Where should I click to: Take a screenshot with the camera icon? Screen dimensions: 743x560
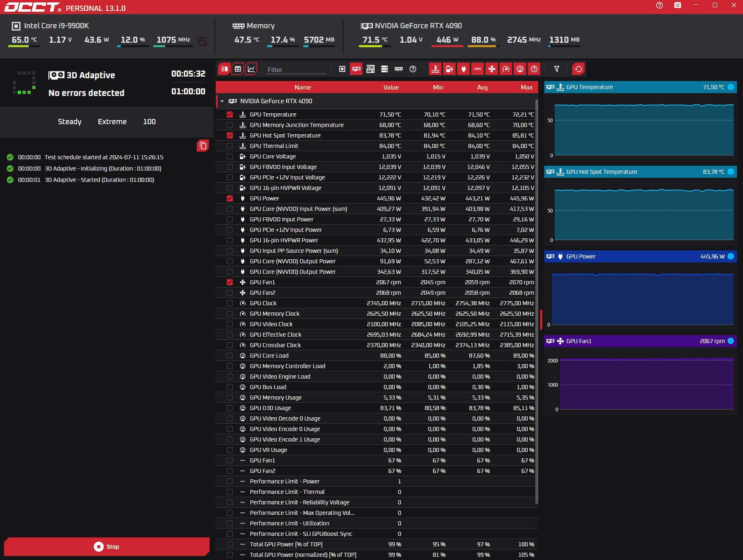[x=678, y=5]
